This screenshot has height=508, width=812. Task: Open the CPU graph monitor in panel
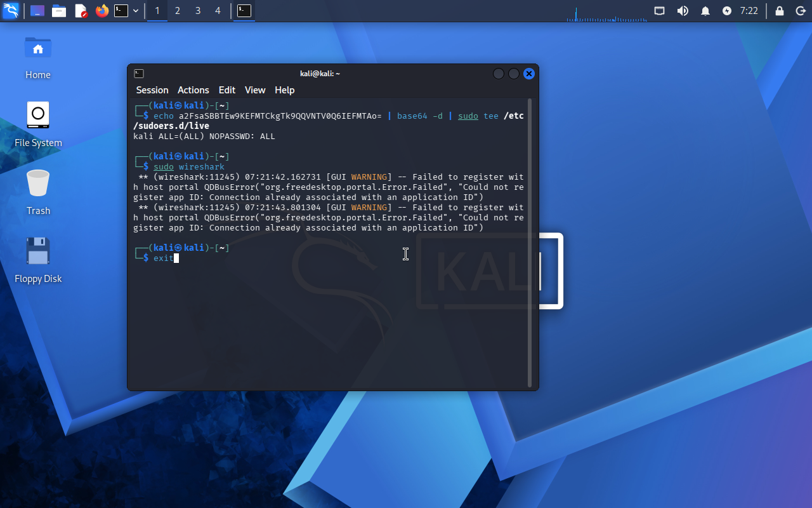point(607,13)
